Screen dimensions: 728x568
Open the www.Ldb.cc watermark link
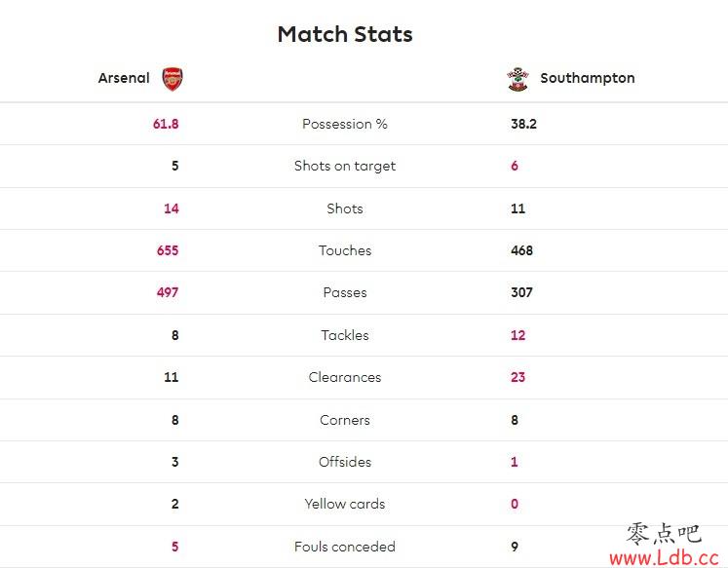(x=665, y=558)
